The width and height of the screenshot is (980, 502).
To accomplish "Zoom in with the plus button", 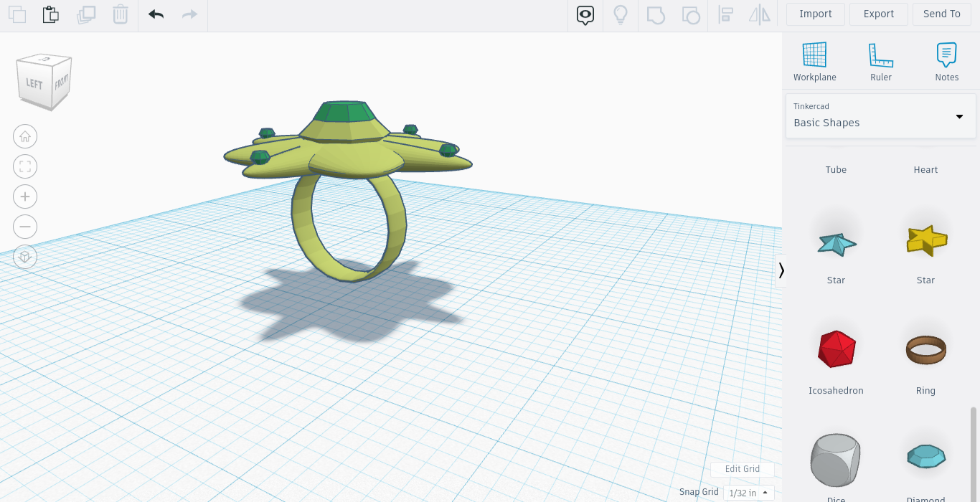I will (x=25, y=196).
